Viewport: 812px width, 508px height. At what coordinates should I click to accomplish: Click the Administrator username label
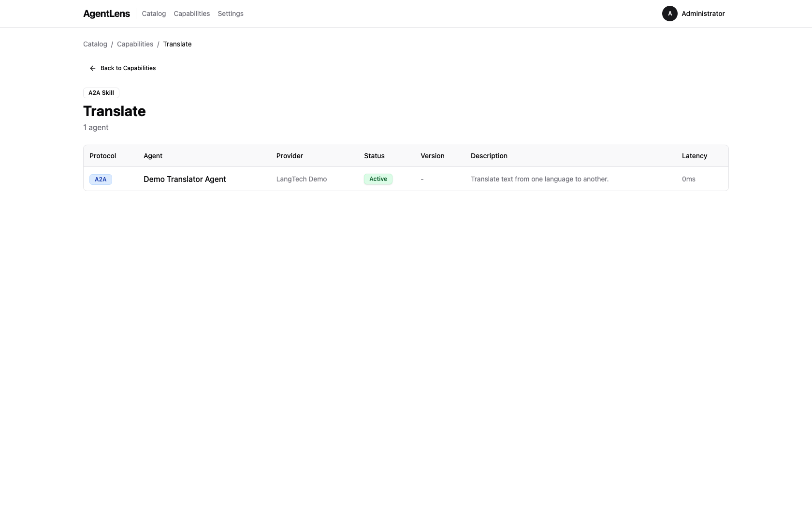tap(703, 14)
